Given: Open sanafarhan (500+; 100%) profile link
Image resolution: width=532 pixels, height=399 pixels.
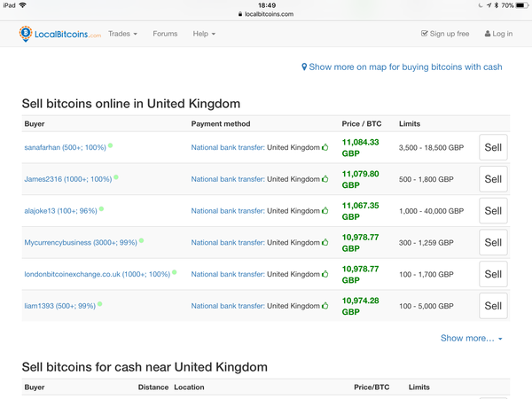Looking at the screenshot, I should 65,147.
